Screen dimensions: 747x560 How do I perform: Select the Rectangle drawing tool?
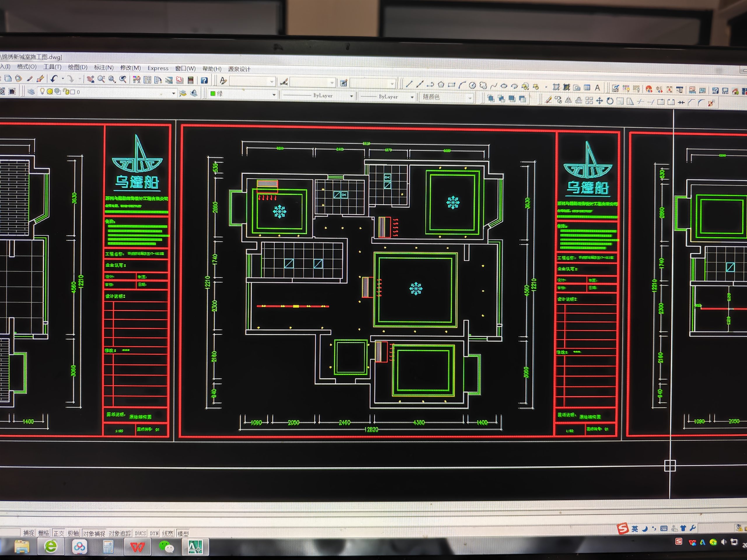click(x=451, y=85)
